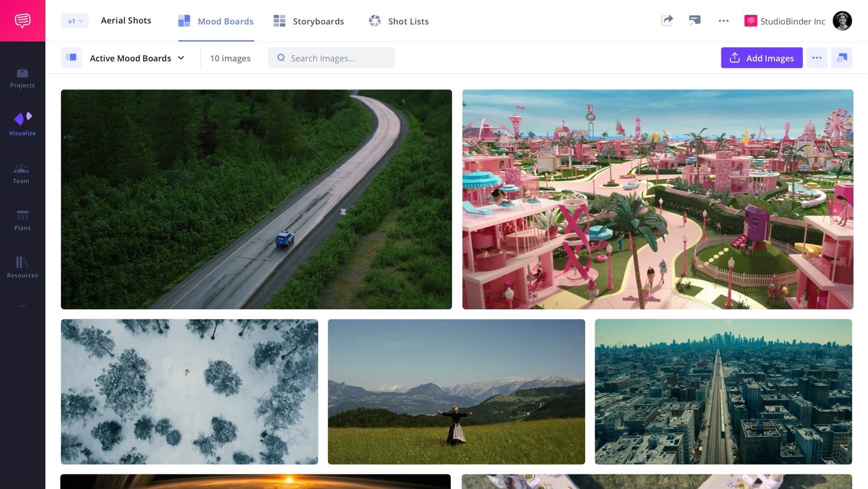Open the Team sidebar section

[21, 174]
